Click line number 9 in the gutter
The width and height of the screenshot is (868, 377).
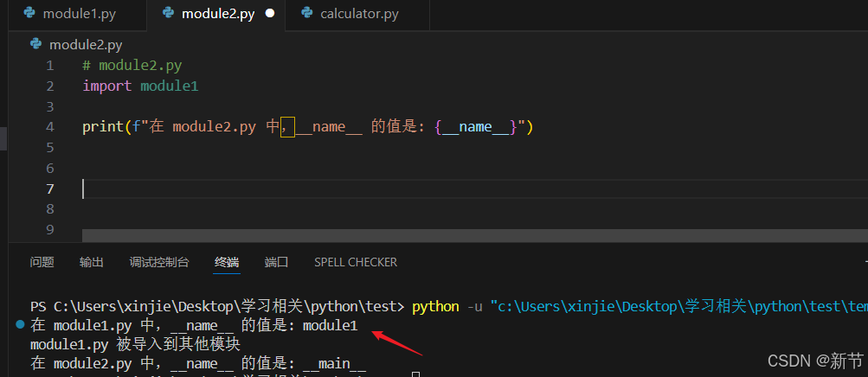50,229
